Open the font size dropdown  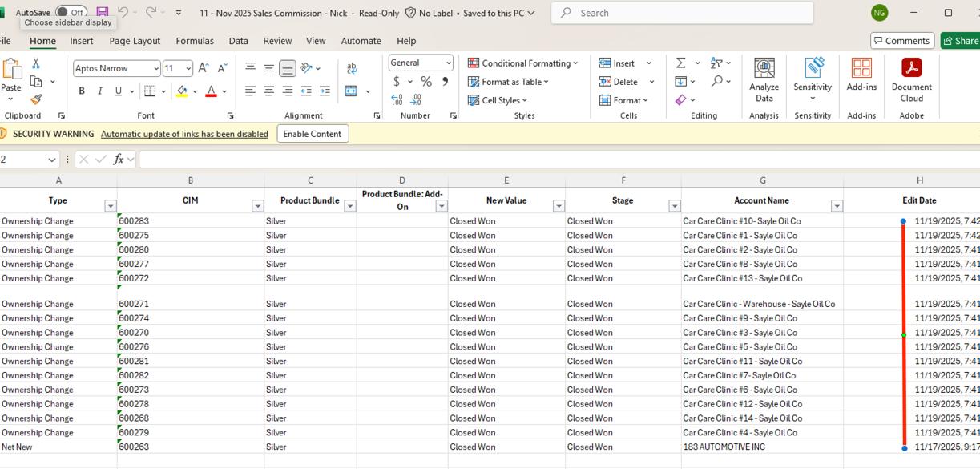click(188, 68)
